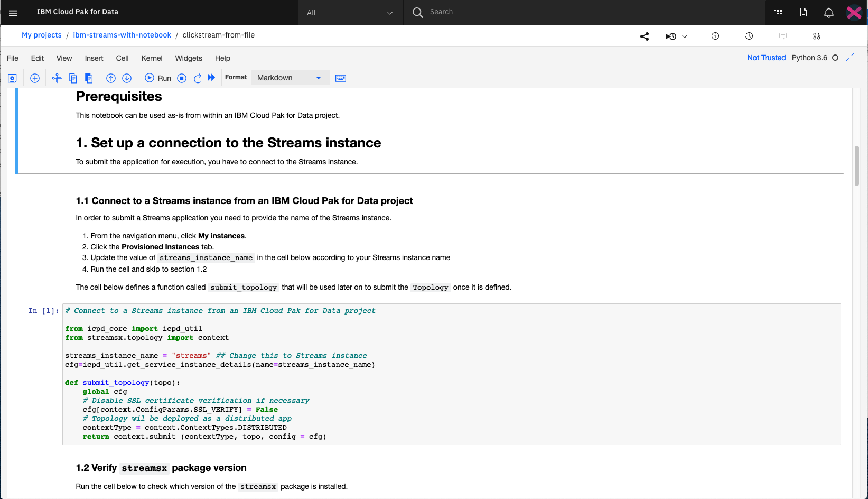The height and width of the screenshot is (499, 868).
Task: Restart the kernel icon
Action: coord(197,78)
